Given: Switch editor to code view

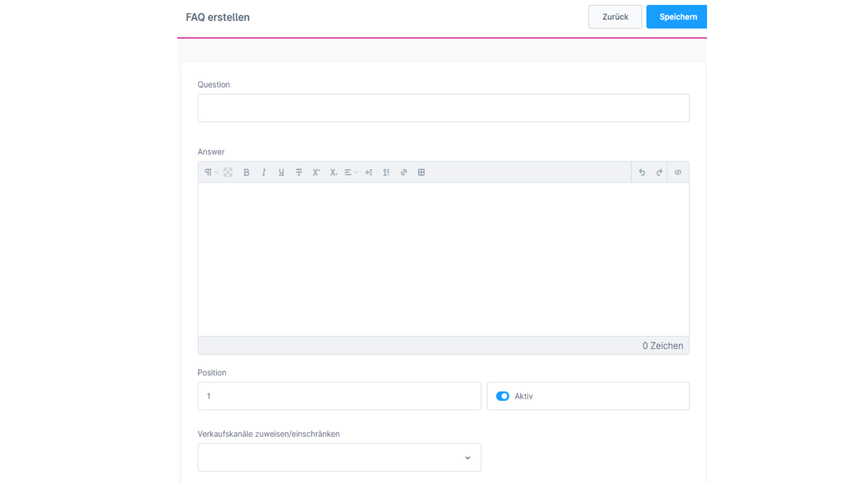Looking at the screenshot, I should 678,172.
